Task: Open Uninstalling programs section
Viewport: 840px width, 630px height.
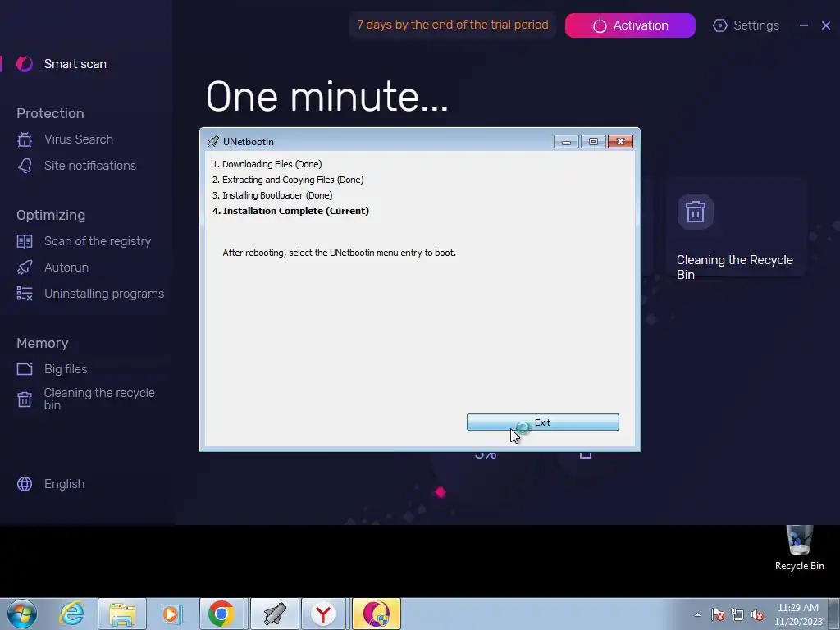Action: [104, 294]
